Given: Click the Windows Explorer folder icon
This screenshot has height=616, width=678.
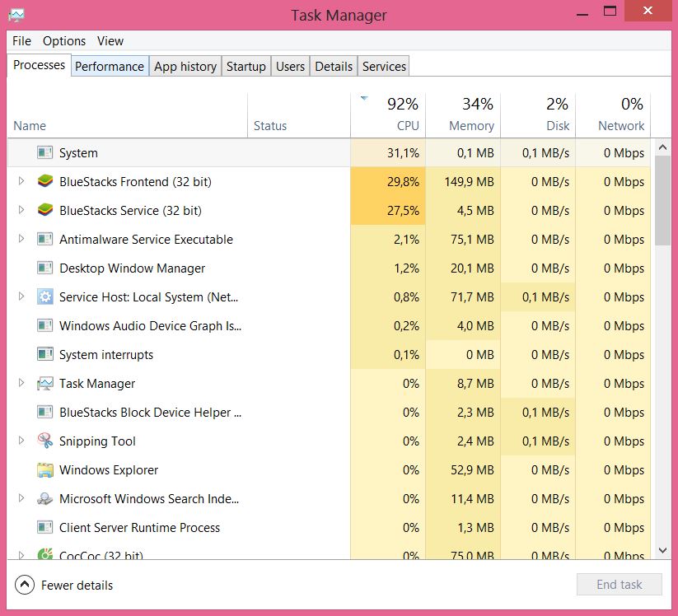Looking at the screenshot, I should tap(45, 470).
